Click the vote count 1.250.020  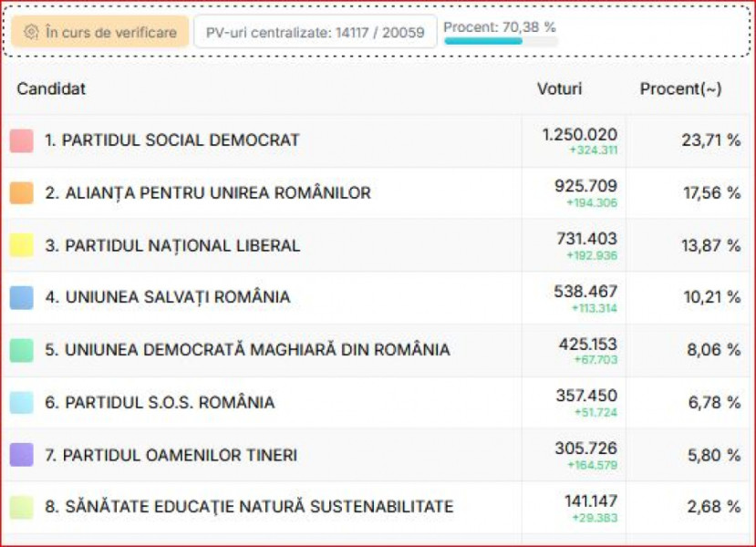coord(579,134)
